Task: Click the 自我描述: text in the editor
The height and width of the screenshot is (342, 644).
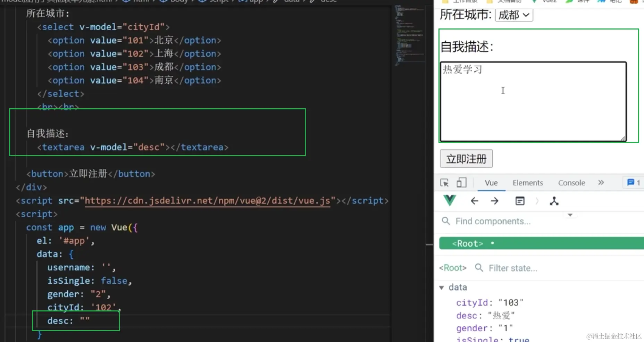Action: (x=48, y=133)
